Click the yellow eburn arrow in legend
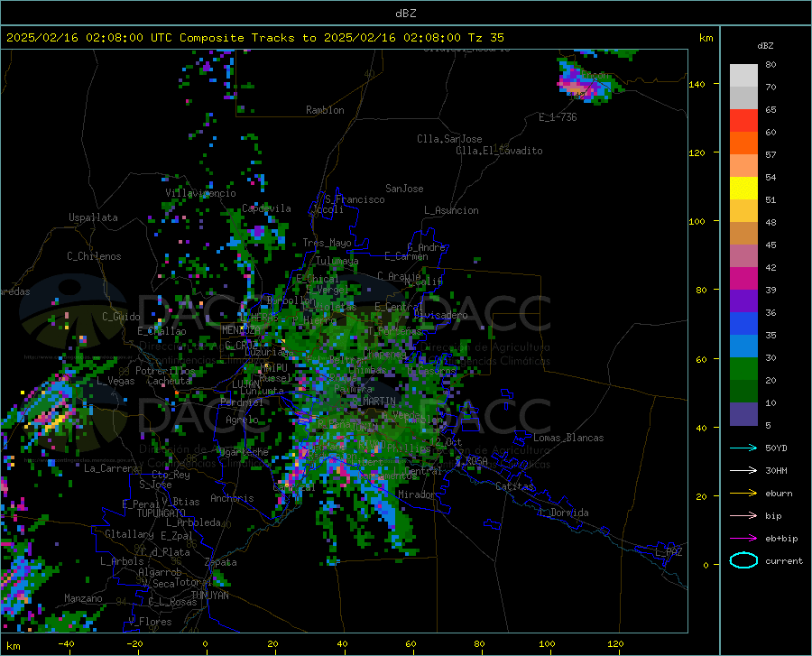Image resolution: width=812 pixels, height=656 pixels. 743,493
